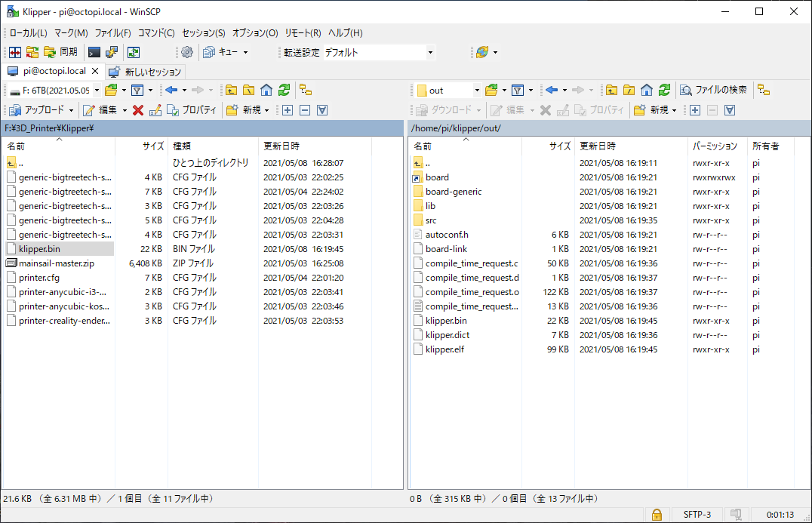Image resolution: width=812 pixels, height=523 pixels.
Task: Toggle local directory tree icon
Action: coord(306,91)
